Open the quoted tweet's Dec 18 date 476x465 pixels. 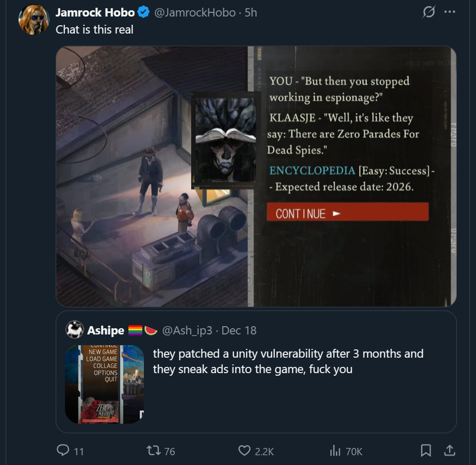click(239, 330)
